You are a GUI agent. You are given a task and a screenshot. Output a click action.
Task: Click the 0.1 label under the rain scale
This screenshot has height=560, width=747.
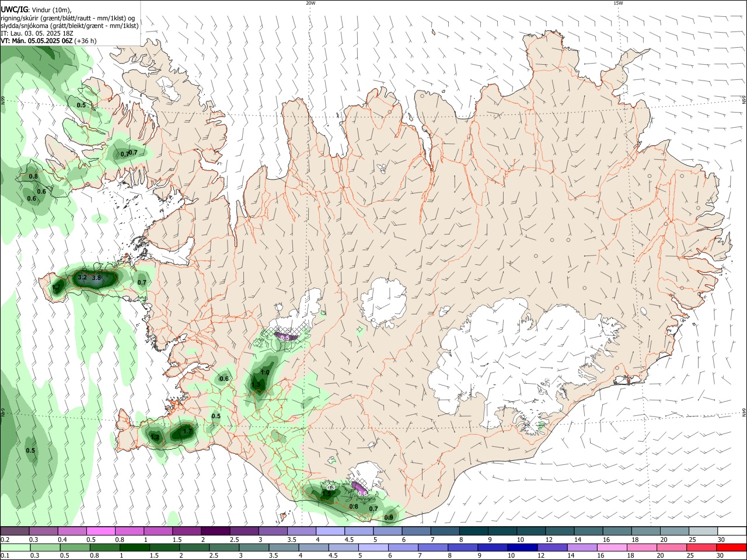tap(4, 555)
